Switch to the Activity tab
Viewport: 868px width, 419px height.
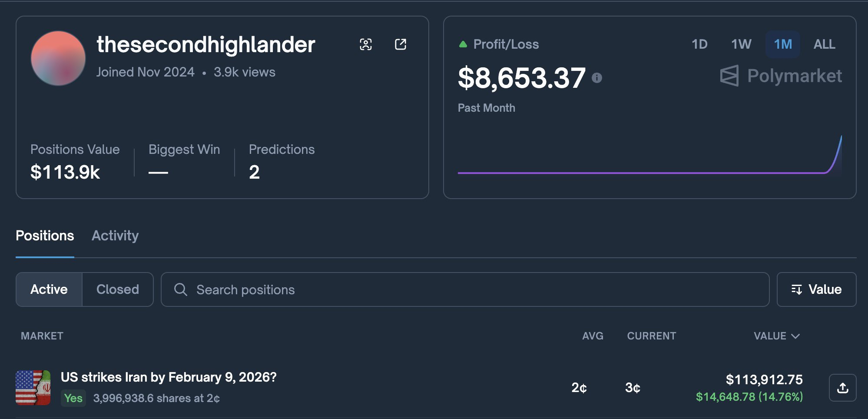(115, 236)
